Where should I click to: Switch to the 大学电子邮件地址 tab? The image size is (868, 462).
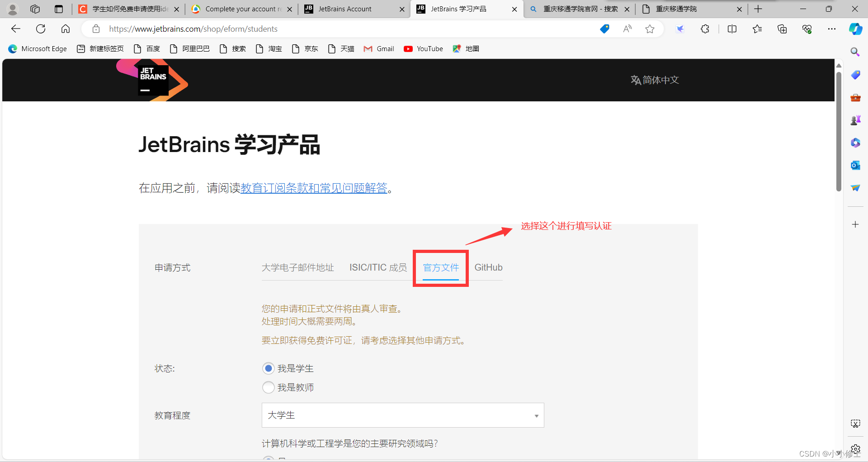point(297,267)
